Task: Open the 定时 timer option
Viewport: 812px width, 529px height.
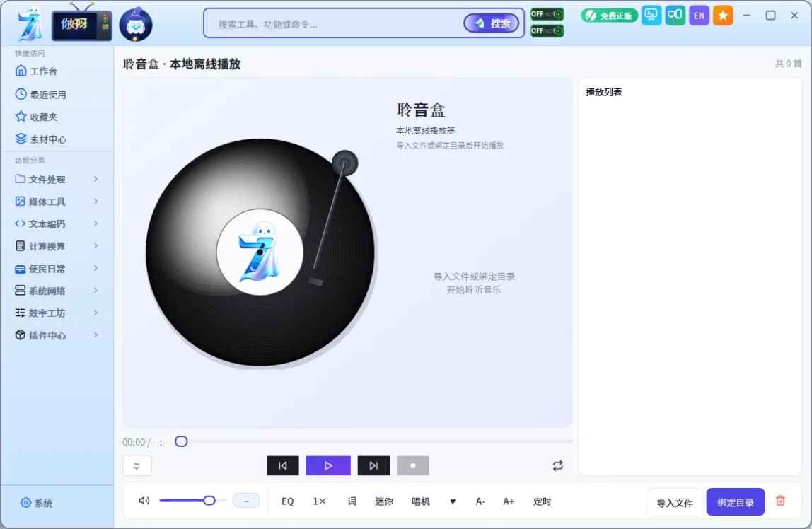Action: click(543, 501)
